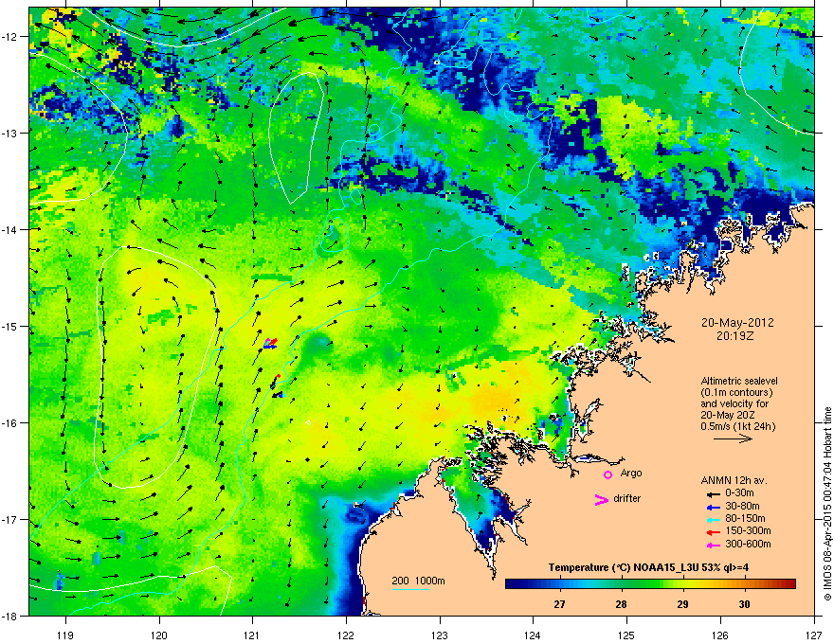Click the longitude axis label '119'

65,635
